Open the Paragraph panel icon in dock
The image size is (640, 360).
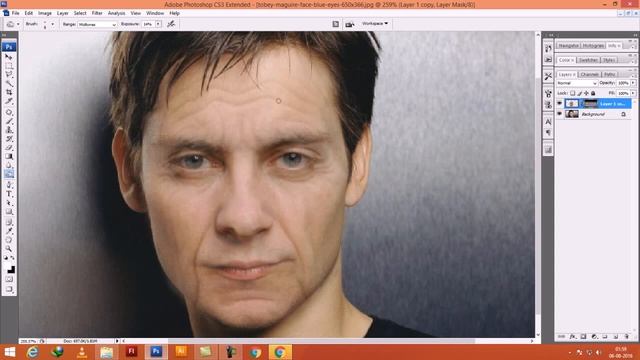(x=548, y=133)
